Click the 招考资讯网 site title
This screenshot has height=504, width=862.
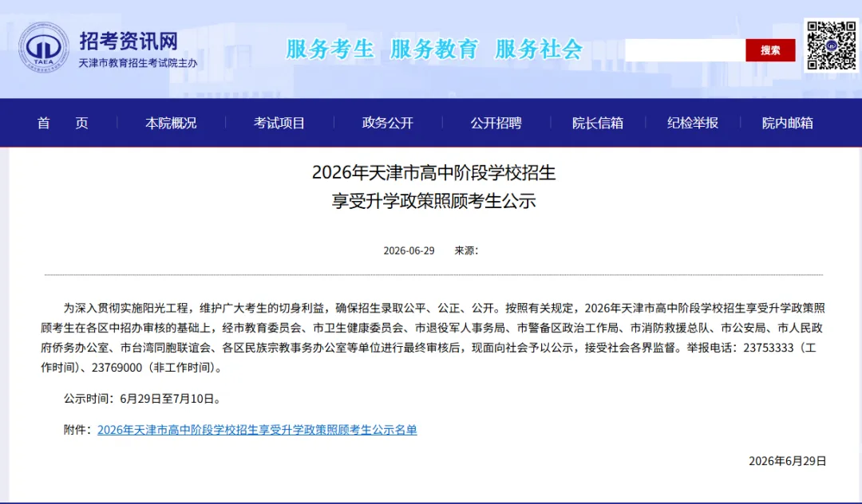point(129,41)
